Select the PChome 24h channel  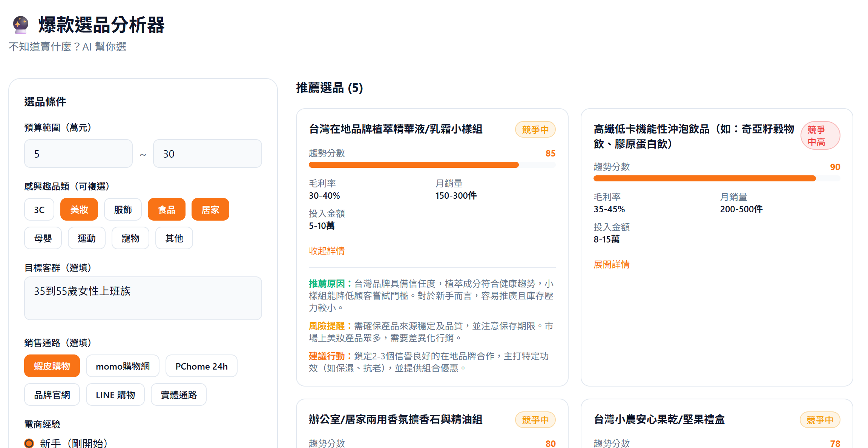(x=201, y=366)
